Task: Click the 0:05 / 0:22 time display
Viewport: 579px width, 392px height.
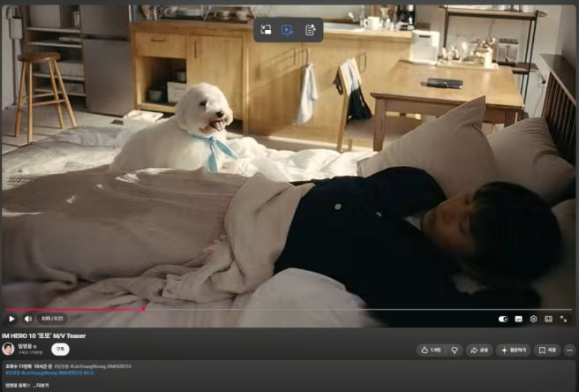Action: coord(52,319)
